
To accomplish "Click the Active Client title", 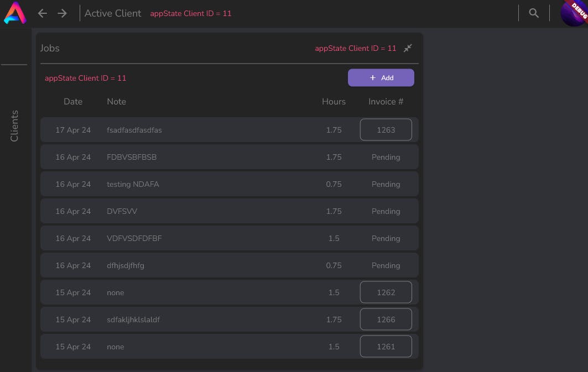I will (113, 13).
